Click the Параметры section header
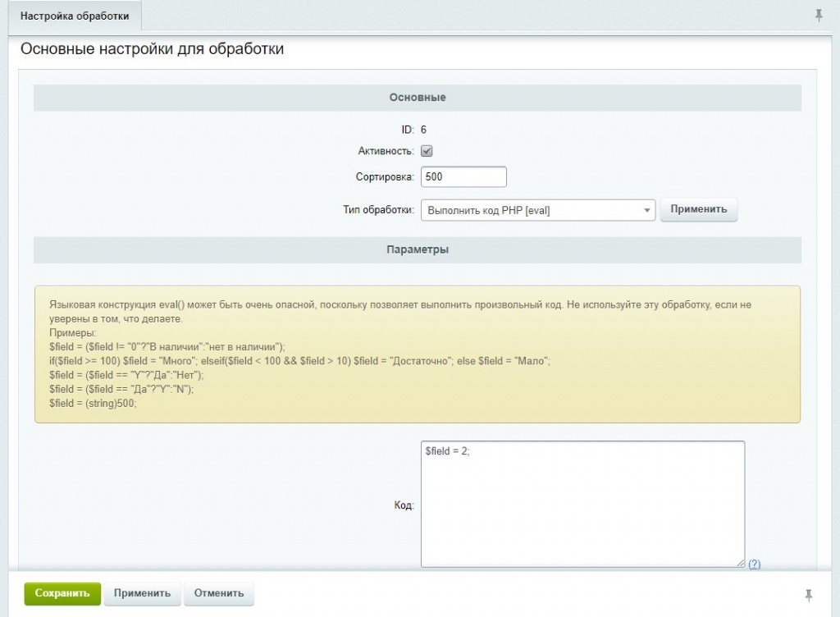The width and height of the screenshot is (840, 617). click(418, 249)
